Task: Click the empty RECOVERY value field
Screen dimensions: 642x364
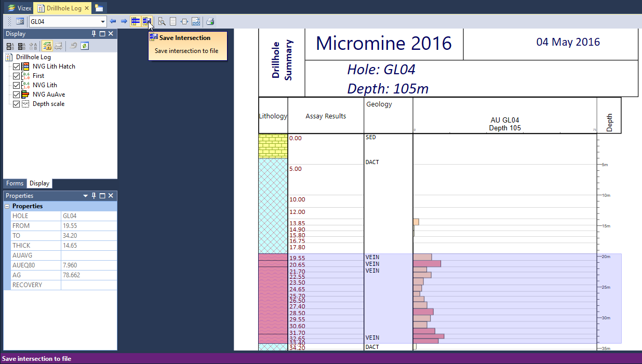Action: 89,285
